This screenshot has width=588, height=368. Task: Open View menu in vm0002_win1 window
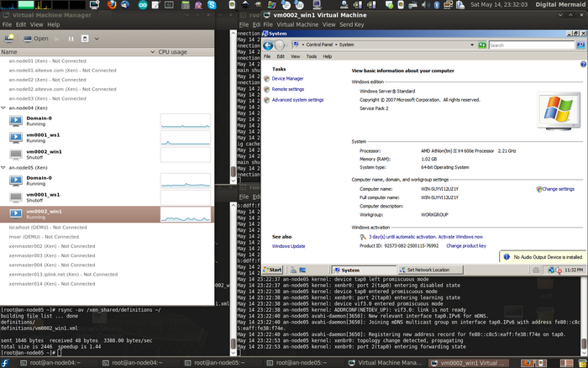[329, 24]
